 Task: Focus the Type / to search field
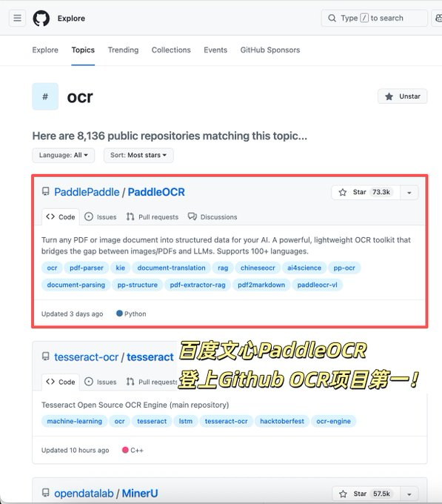[x=375, y=18]
